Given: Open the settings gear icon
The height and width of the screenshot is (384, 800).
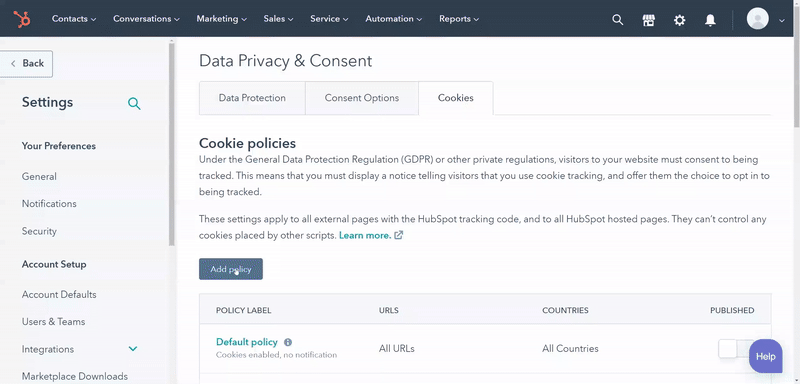Looking at the screenshot, I should click(x=679, y=20).
